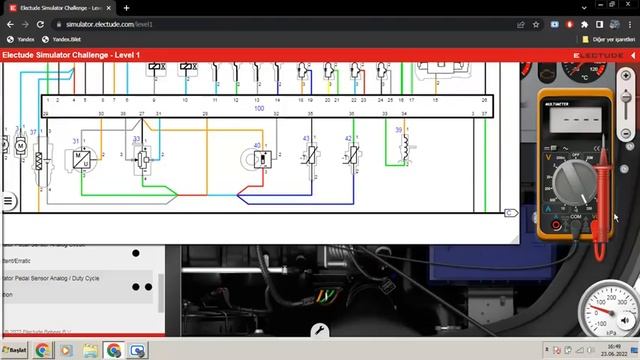The width and height of the screenshot is (640, 360).
Task: Go forward in browser history
Action: tap(25, 24)
